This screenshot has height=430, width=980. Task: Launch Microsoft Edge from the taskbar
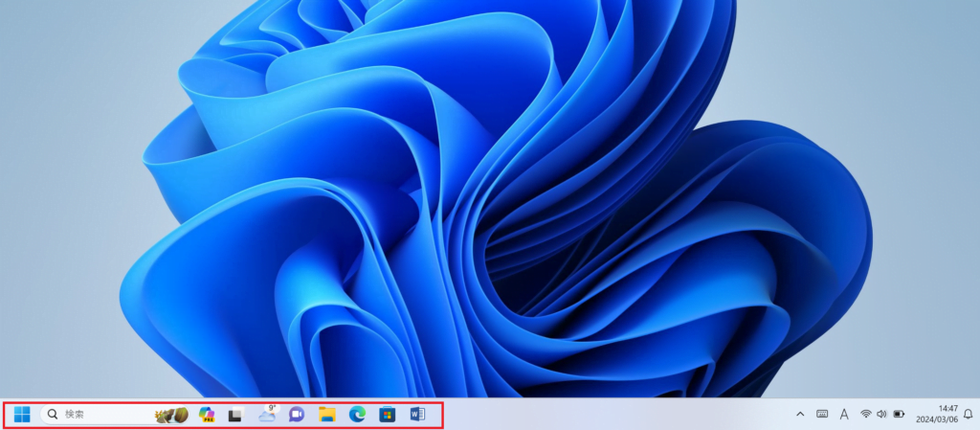(357, 415)
